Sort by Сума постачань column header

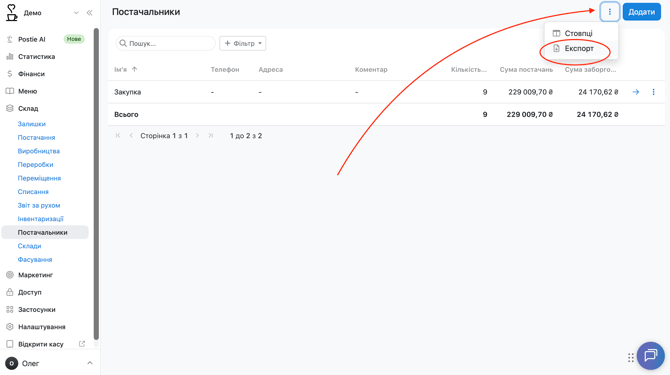point(526,70)
